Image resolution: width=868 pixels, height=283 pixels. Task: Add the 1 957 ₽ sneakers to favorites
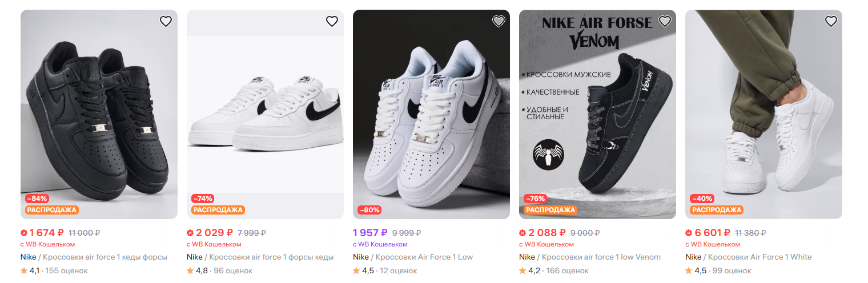[x=499, y=22]
